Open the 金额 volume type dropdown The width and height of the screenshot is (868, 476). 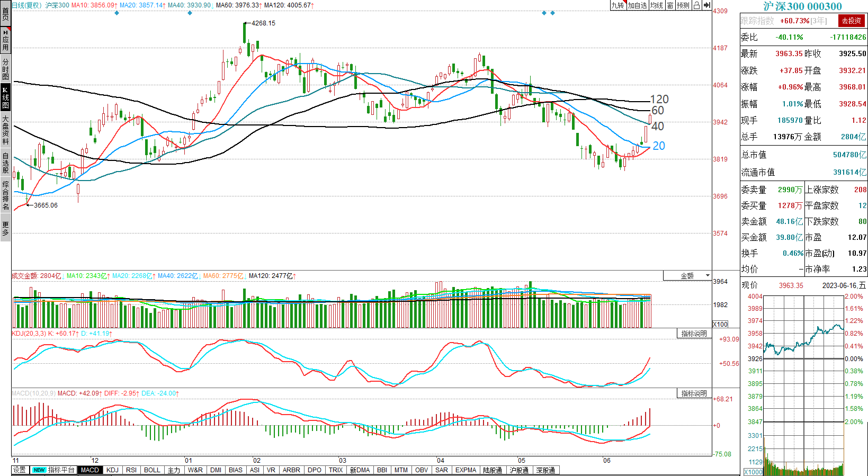coord(687,276)
